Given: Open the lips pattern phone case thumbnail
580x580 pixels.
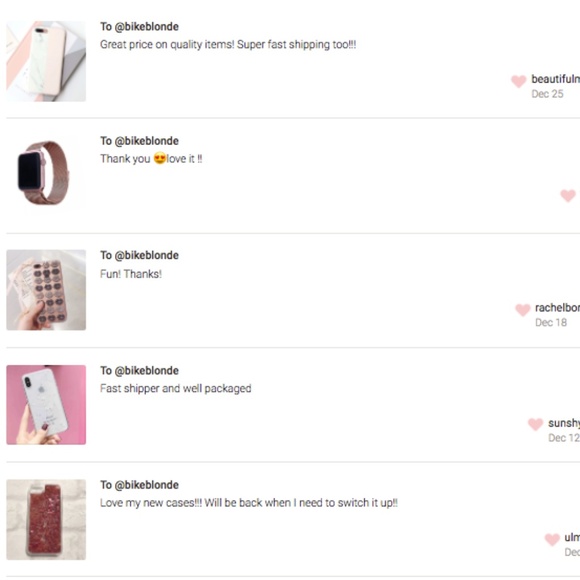Looking at the screenshot, I should pos(46,290).
